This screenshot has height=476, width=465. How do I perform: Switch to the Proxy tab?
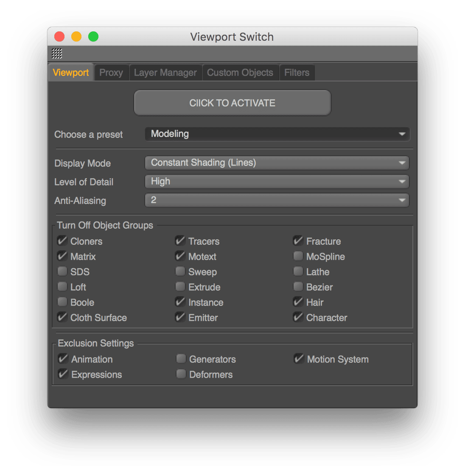click(x=111, y=73)
